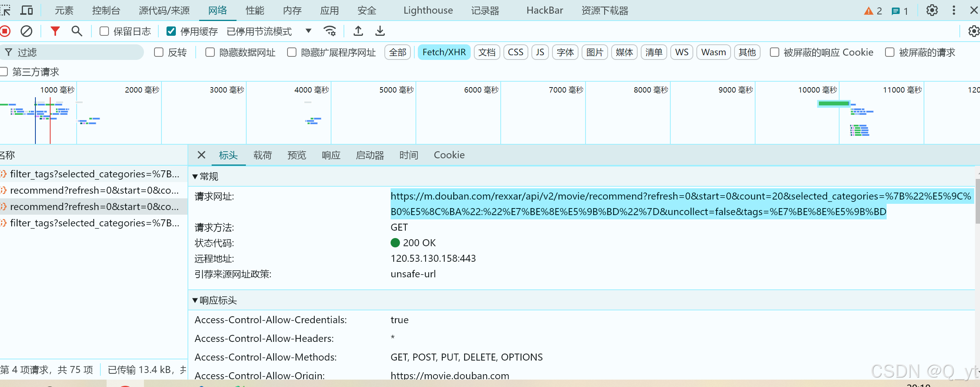Toggle the red filter funnel icon
Image resolution: width=980 pixels, height=387 pixels.
55,31
